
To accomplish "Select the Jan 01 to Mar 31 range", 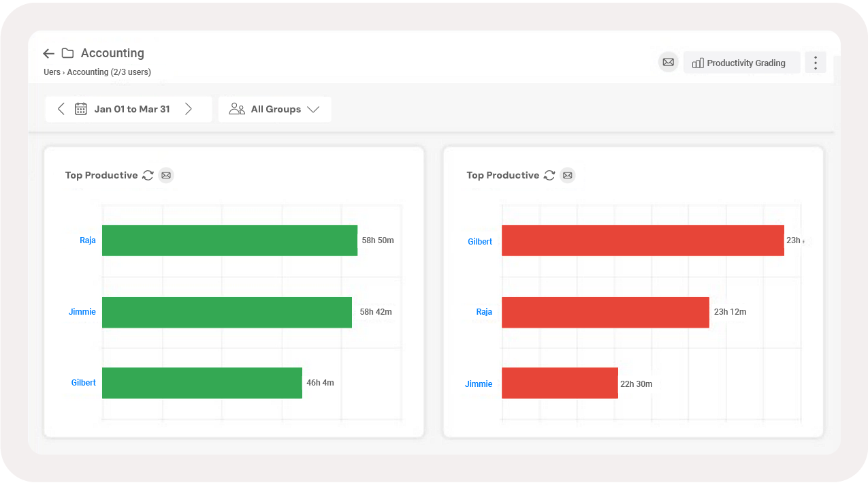I will pos(132,109).
